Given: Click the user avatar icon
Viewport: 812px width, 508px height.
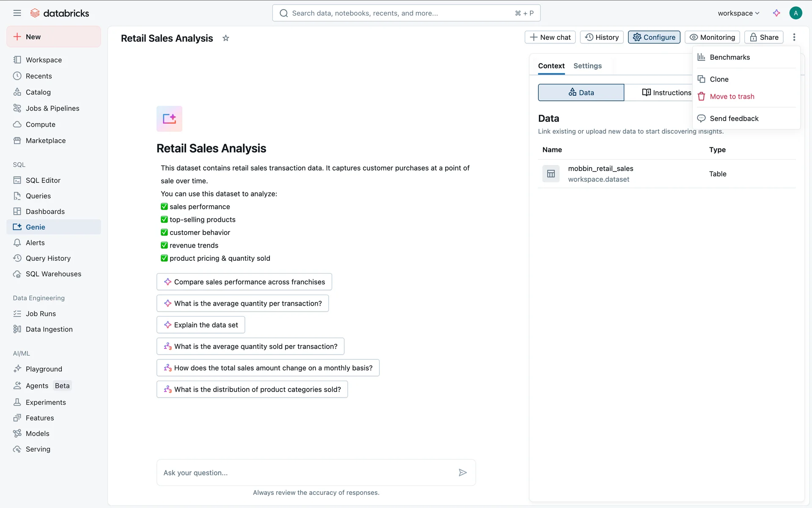Looking at the screenshot, I should pyautogui.click(x=796, y=13).
